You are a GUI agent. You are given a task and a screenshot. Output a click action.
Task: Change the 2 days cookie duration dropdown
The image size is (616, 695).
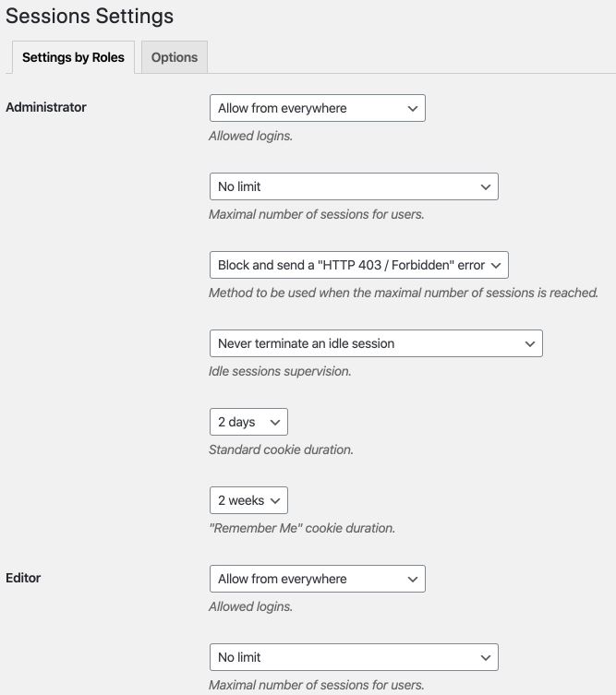point(248,422)
